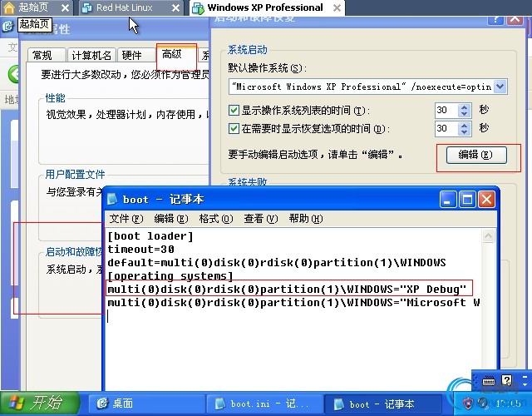Close the 启动和故障恢复 dialog
This screenshot has width=532, height=416.
pyautogui.click(x=515, y=19)
